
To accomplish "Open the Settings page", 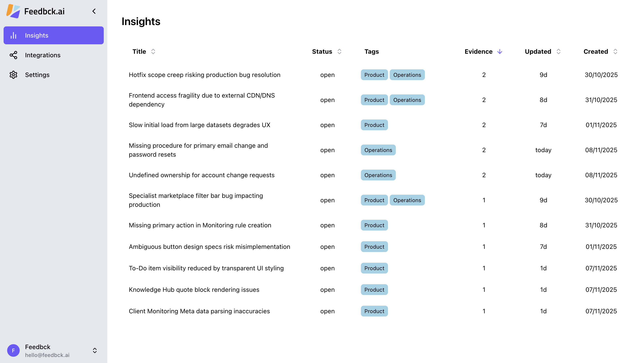I will coord(37,75).
